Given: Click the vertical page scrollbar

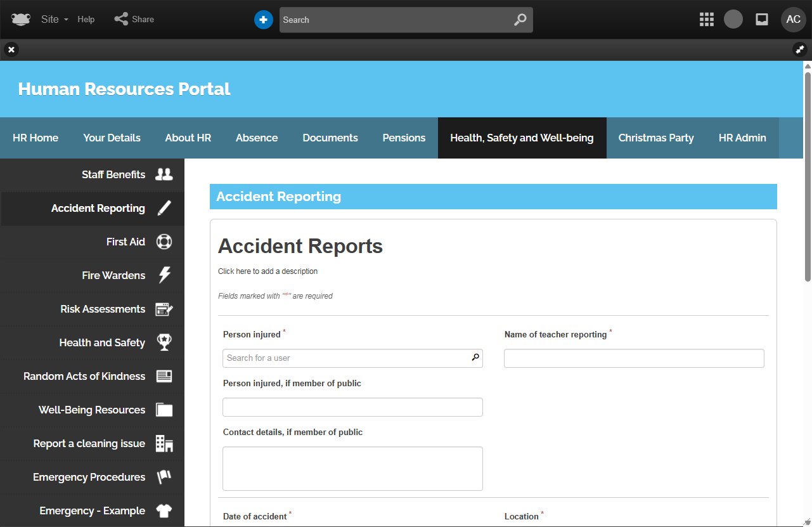Looking at the screenshot, I should coord(808,171).
